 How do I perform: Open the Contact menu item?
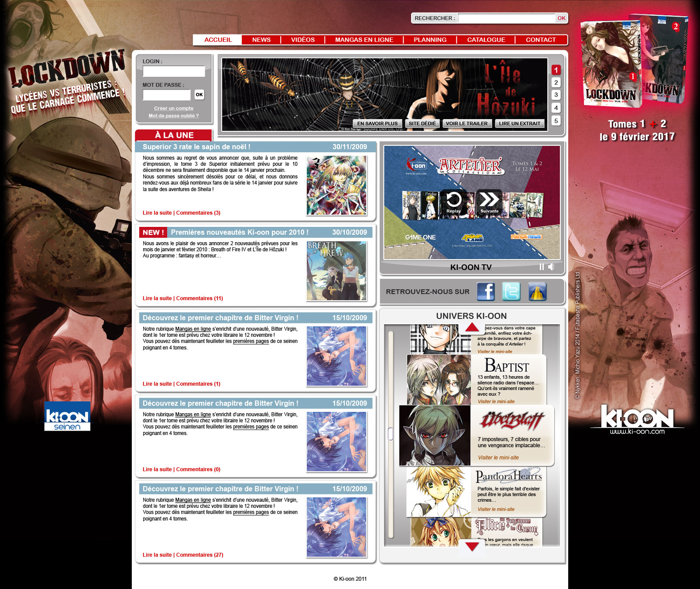pyautogui.click(x=541, y=40)
